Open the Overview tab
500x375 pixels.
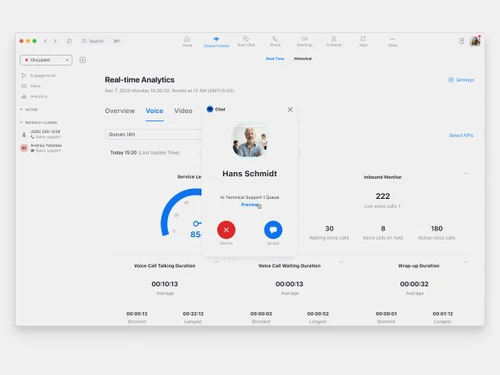pos(120,111)
